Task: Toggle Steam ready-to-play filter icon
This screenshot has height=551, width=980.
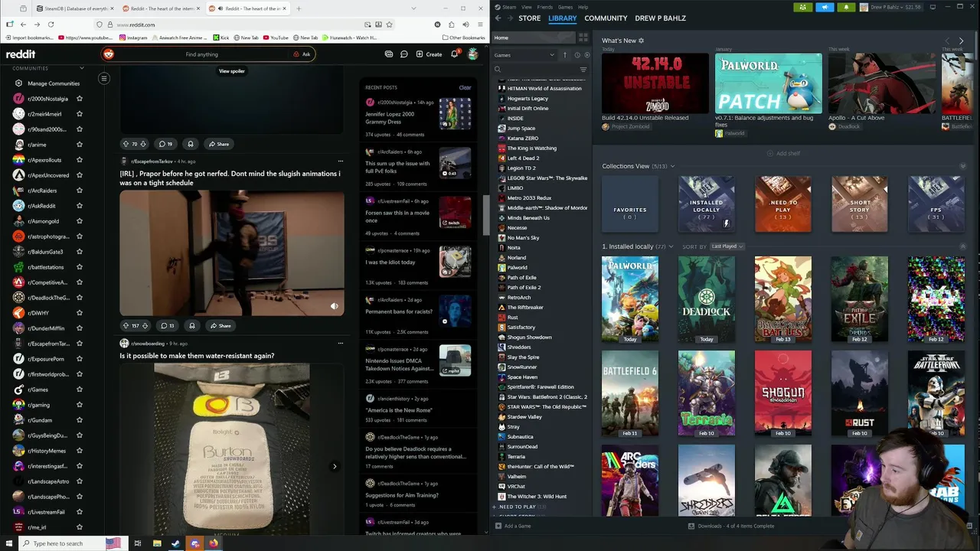Action: (586, 55)
